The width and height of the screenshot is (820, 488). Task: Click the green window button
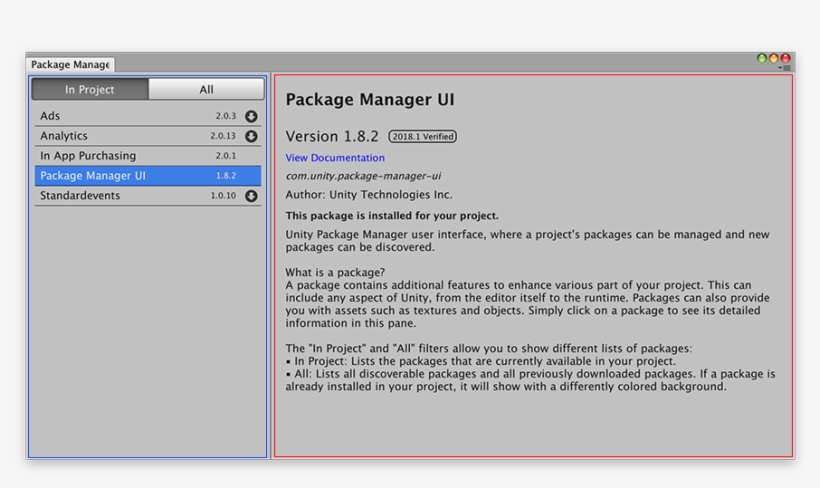762,58
